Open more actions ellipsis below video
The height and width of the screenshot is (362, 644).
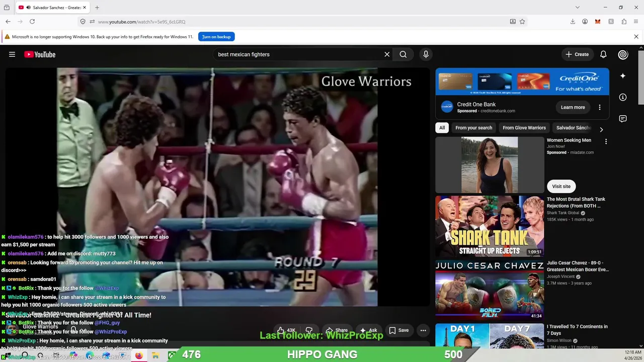pos(423,330)
